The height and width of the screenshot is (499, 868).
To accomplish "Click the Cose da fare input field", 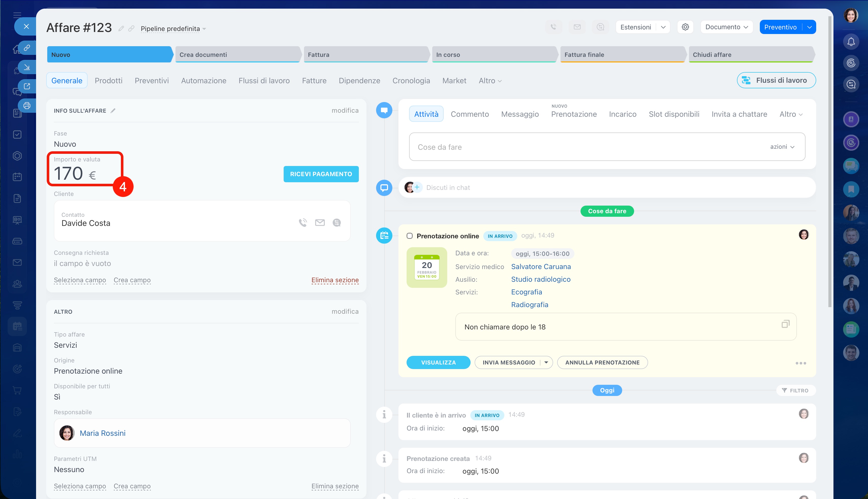I will click(583, 147).
